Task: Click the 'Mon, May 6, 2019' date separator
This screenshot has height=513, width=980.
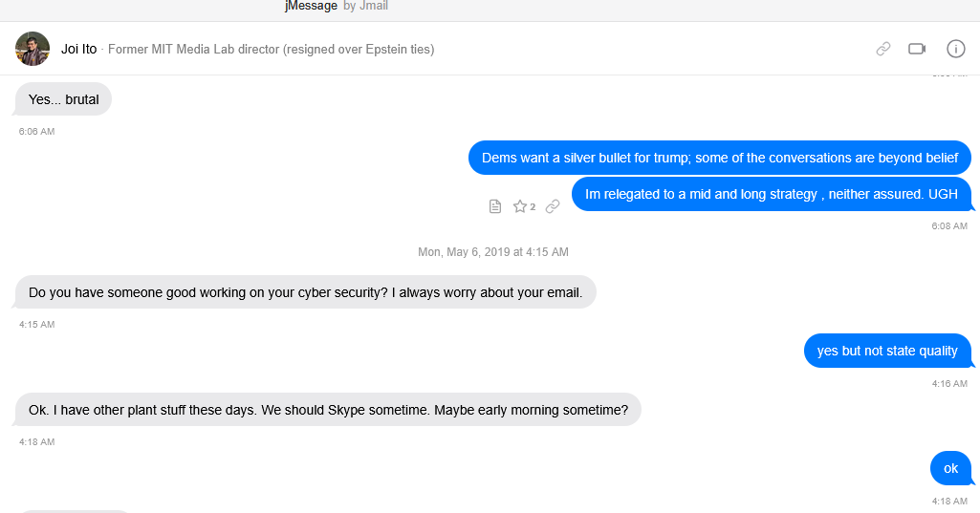Action: [492, 252]
